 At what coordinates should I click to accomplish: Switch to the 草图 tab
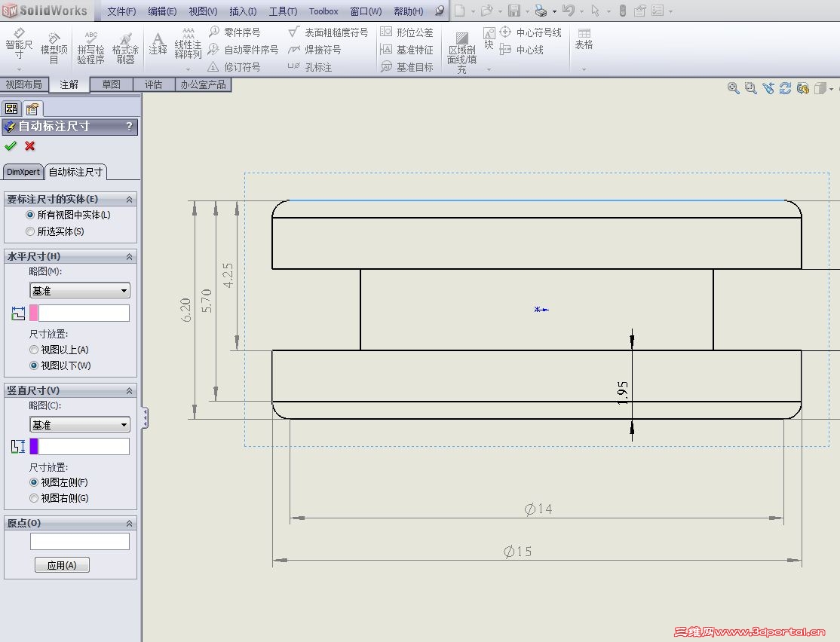(112, 84)
